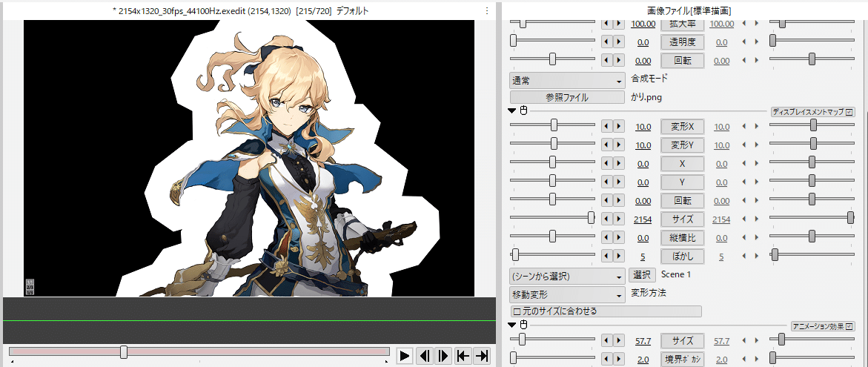Open the 移動変形 method dropdown
This screenshot has height=367, width=868.
tap(567, 294)
